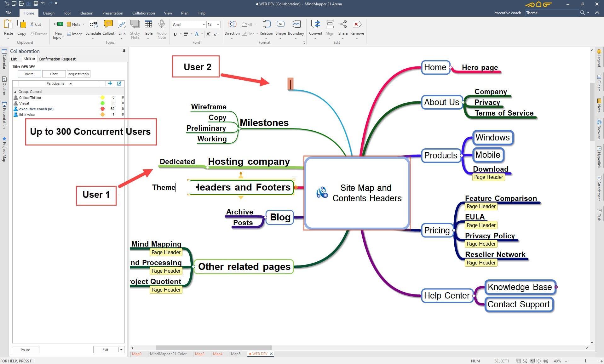
Task: Switch to the Confirmation Request tab
Action: coord(57,59)
